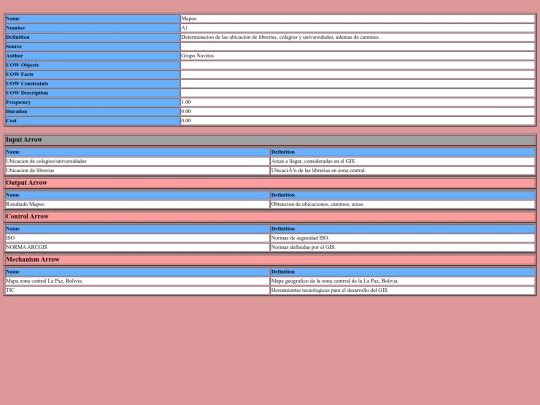Select the 'Grupo Navitos' author value
The width and height of the screenshot is (540, 405).
(357, 56)
